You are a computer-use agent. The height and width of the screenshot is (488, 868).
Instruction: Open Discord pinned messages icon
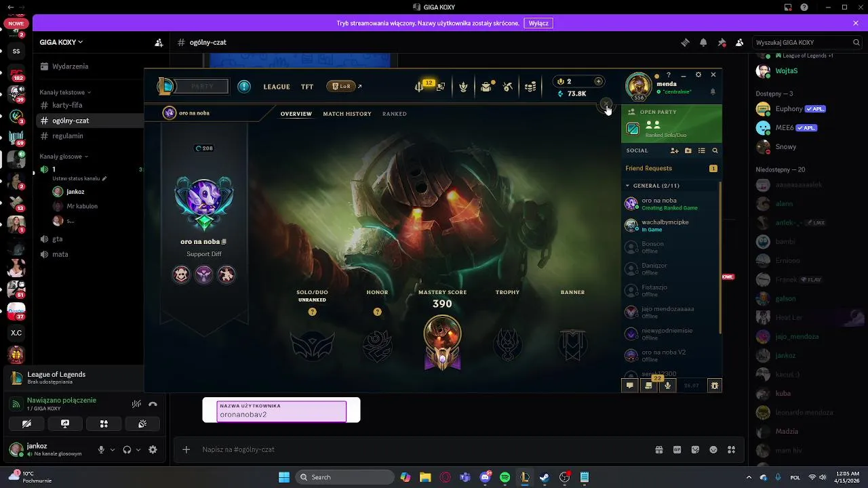click(722, 42)
